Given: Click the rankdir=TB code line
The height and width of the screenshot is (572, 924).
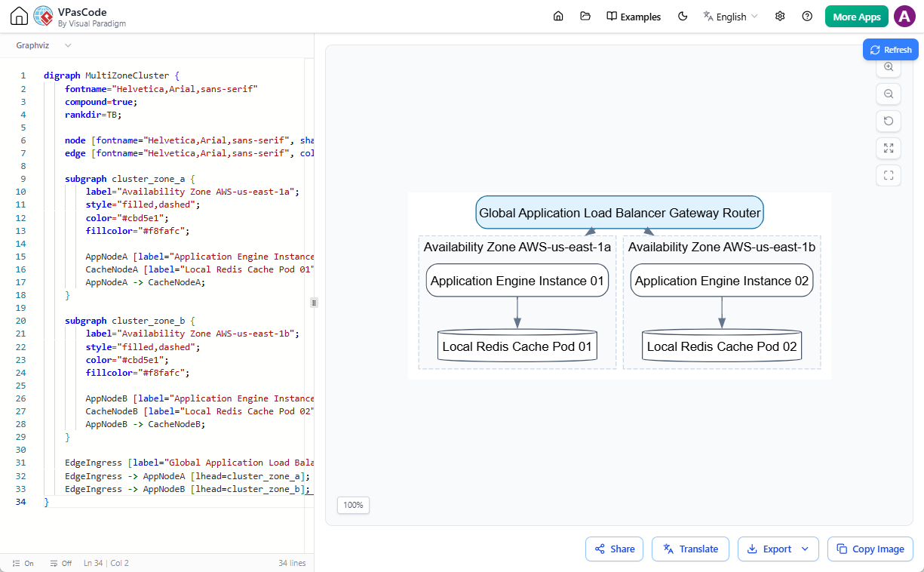Looking at the screenshot, I should (x=94, y=115).
